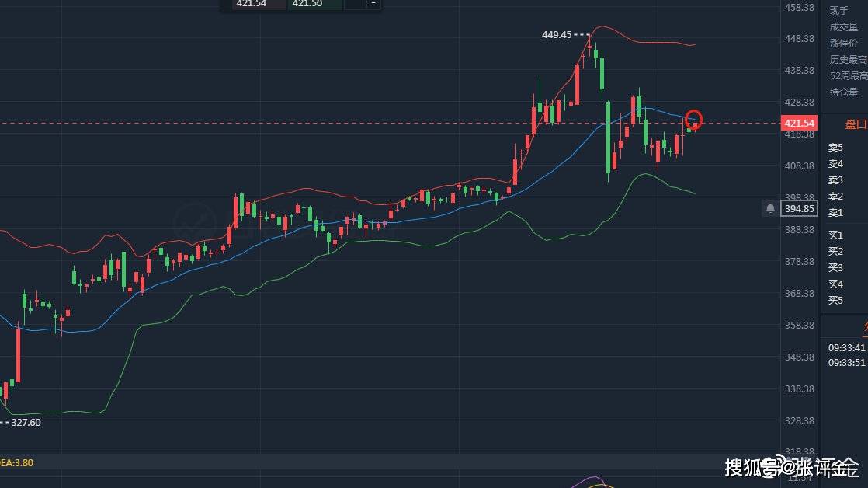Select the 卖3 order book row

(x=836, y=180)
